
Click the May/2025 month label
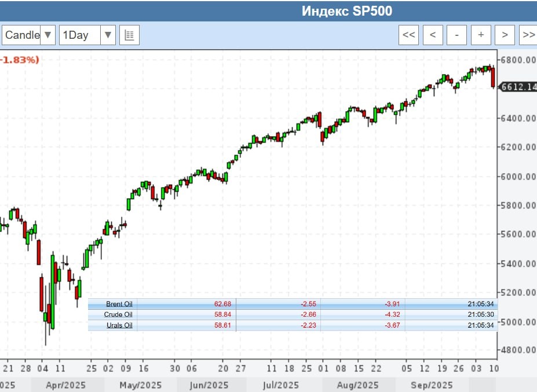tap(140, 386)
